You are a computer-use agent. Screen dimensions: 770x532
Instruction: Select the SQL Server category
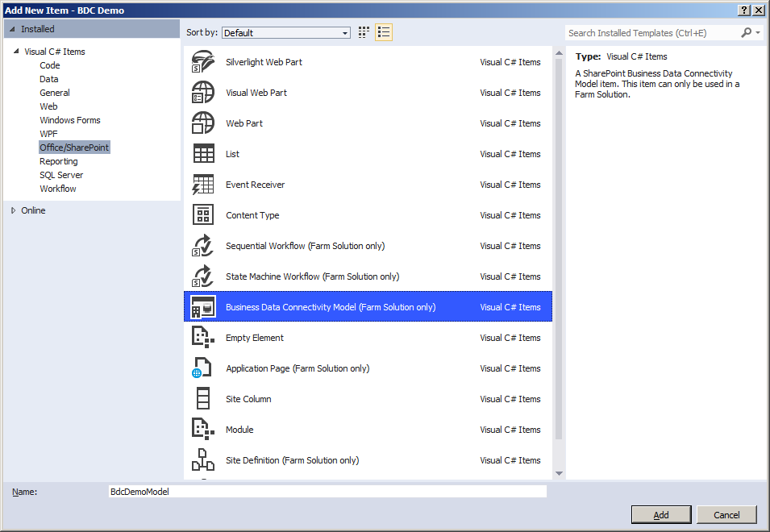pyautogui.click(x=61, y=175)
